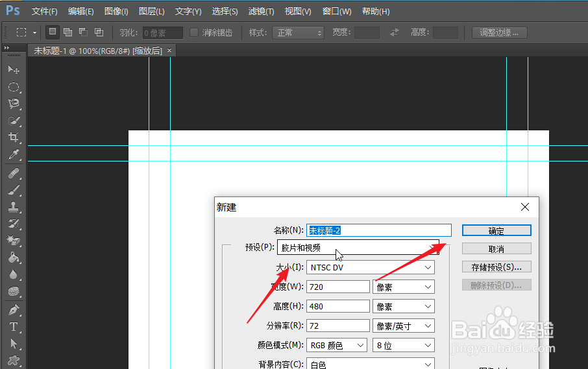The height and width of the screenshot is (369, 588).
Task: Click the Subtract from Selection icon
Action: (x=83, y=32)
